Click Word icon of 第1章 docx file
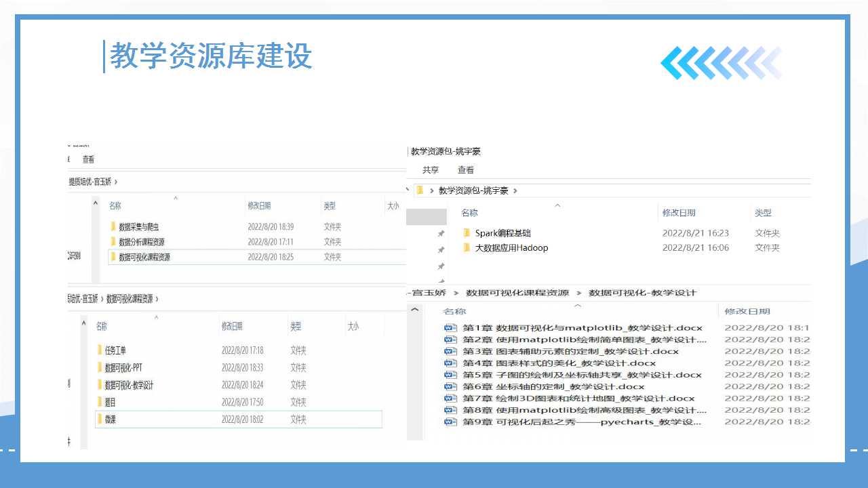868x488 pixels. [450, 328]
